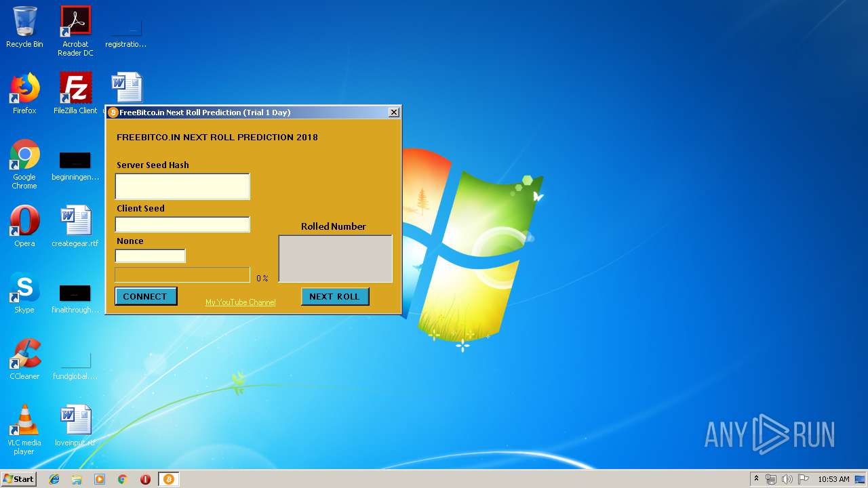Click the FREEBITCO.IN NEXT ROLL PREDICTION 2018 heading
The height and width of the screenshot is (488, 868).
coord(217,138)
